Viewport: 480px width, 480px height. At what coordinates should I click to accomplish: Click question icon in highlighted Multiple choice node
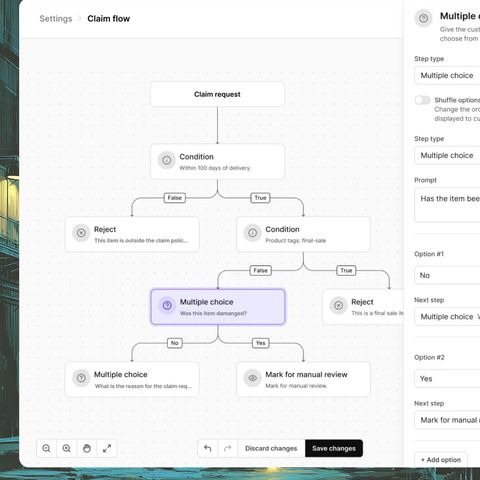167,305
